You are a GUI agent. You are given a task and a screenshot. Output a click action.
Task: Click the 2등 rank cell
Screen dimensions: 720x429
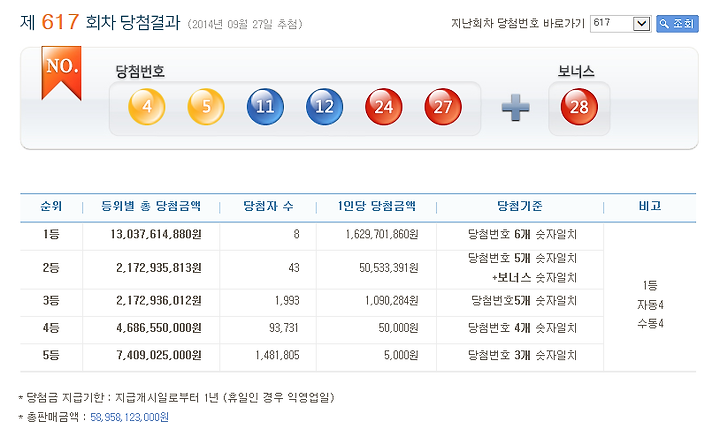pos(51,268)
